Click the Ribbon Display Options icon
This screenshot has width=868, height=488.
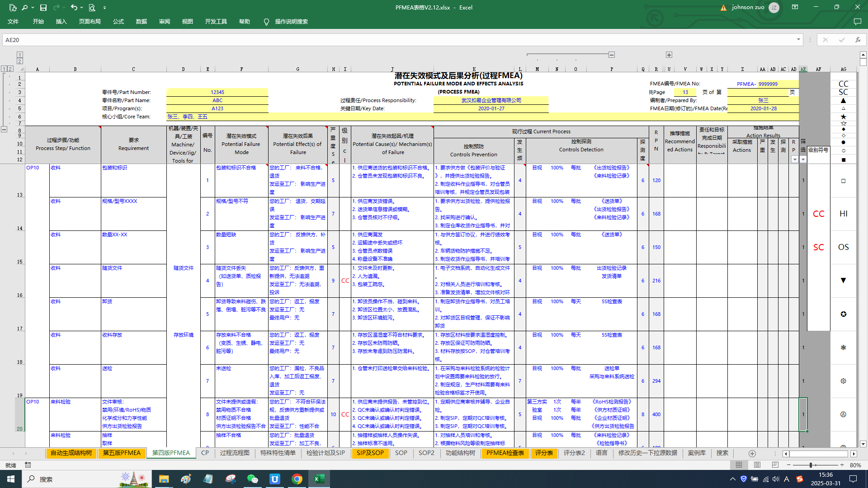tap(795, 7)
